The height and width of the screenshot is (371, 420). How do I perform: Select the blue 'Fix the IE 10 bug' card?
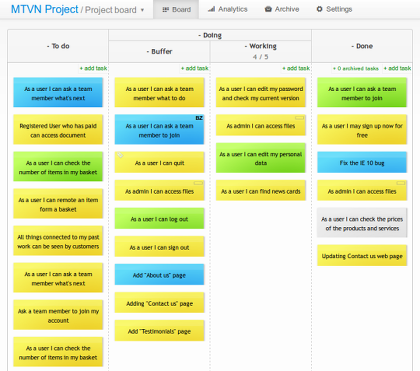point(362,162)
